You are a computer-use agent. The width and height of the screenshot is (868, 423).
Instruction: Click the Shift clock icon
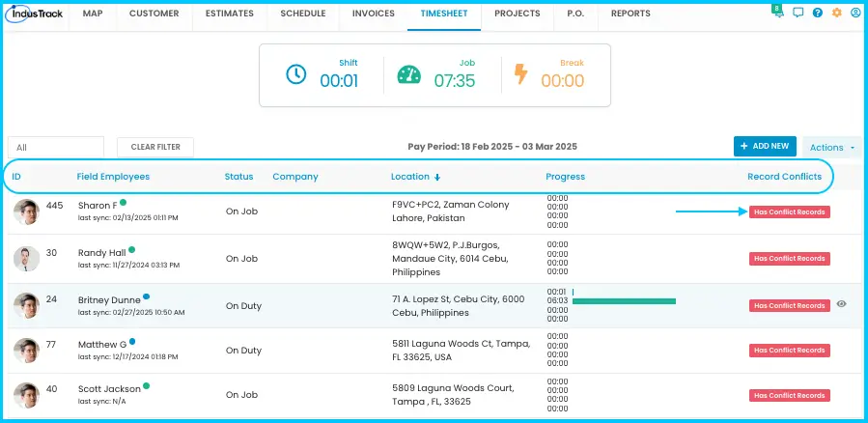tap(296, 74)
